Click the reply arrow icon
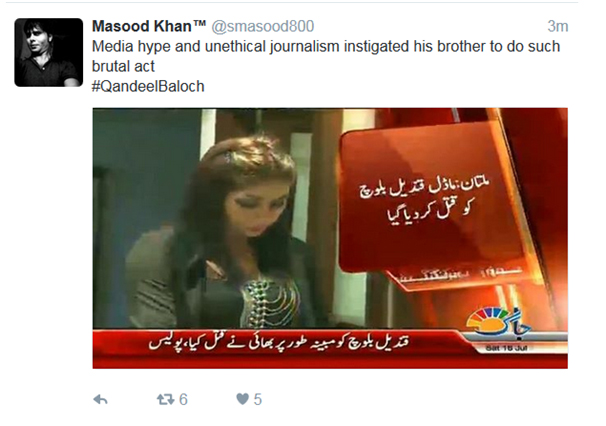 coord(100,399)
